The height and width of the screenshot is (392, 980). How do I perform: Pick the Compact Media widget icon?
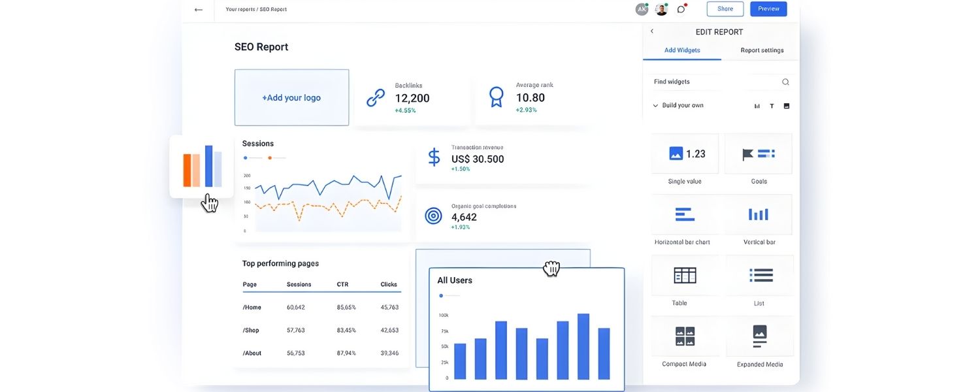pyautogui.click(x=685, y=336)
